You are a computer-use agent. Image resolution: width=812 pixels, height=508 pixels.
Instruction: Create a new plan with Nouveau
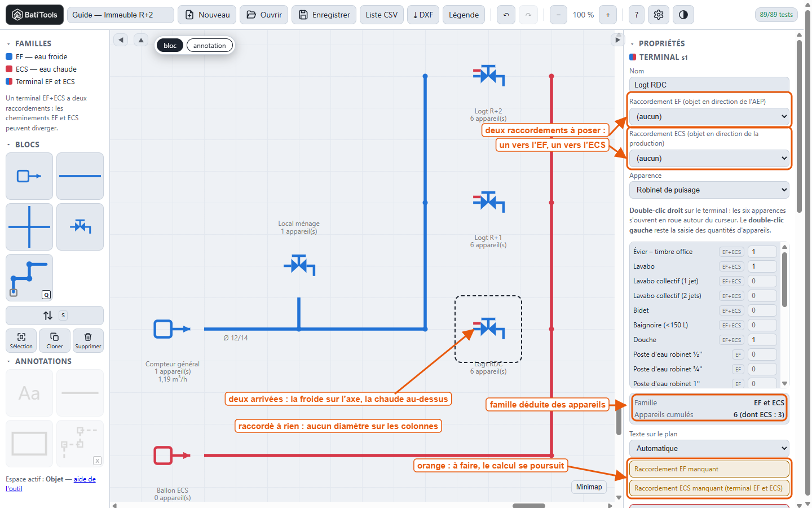[207, 15]
